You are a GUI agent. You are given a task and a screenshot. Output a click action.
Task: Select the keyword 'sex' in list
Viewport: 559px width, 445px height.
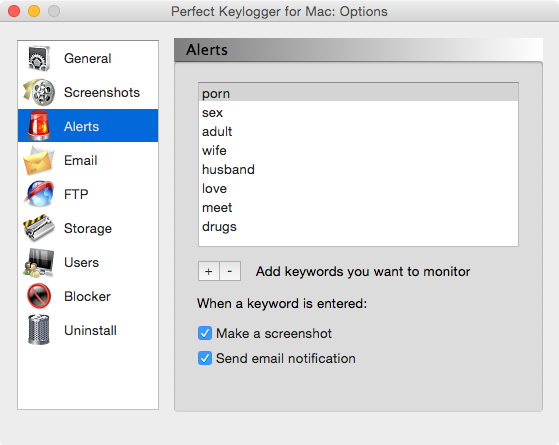[358, 112]
